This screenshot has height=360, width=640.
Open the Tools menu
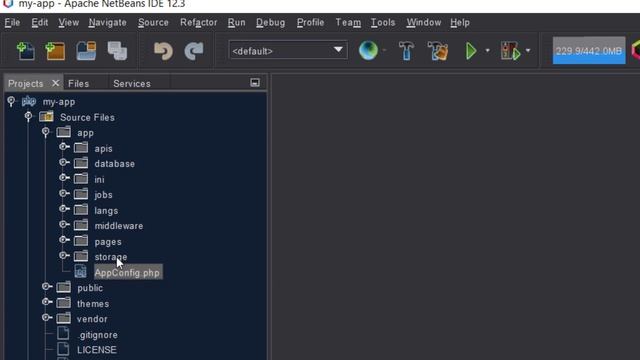click(x=383, y=22)
